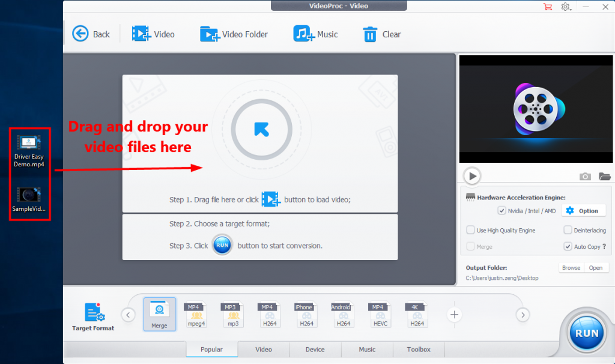Choose the MP4 HEVC preset
This screenshot has height=364, width=615.
coord(380,314)
